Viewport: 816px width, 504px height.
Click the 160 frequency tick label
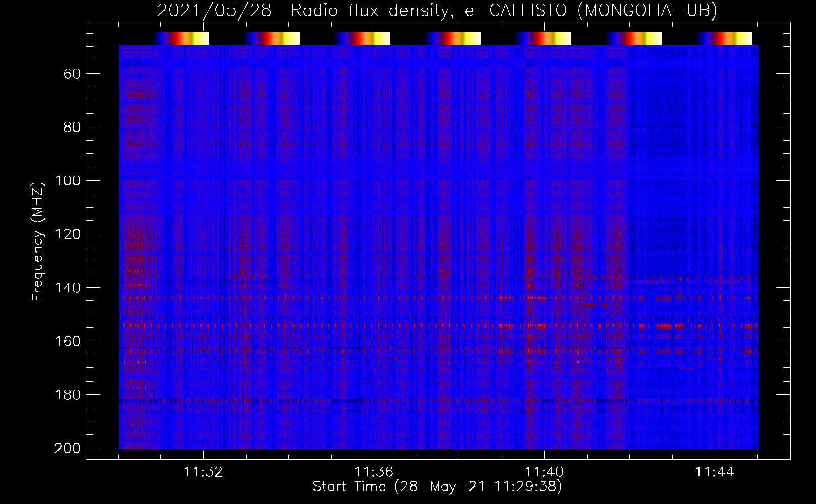[x=68, y=341]
